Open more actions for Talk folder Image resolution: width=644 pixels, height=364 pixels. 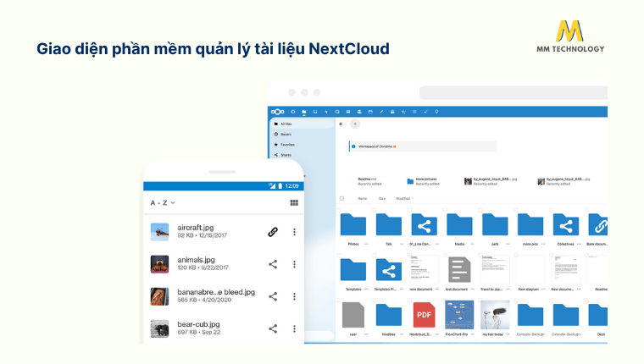coord(402,244)
